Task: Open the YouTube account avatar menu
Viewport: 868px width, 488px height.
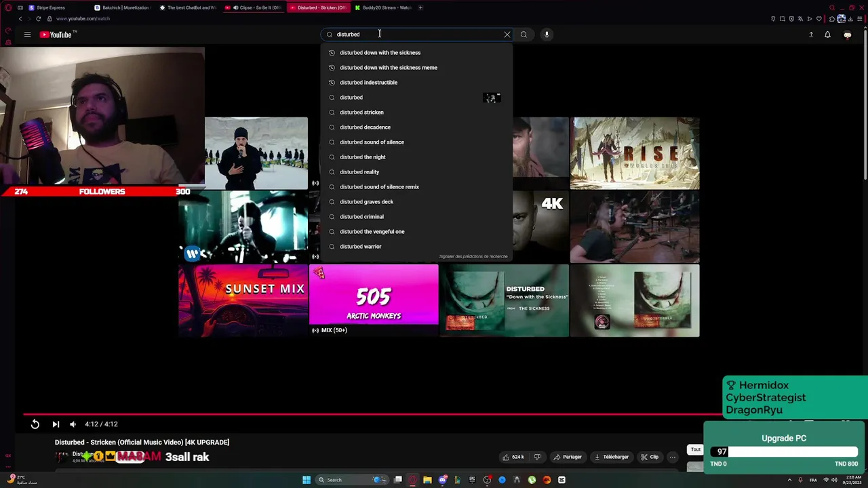Action: click(x=848, y=35)
